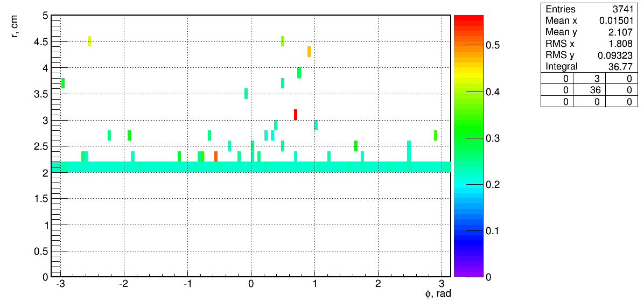Viewport: 644px width, 308px height.
Task: Click the cyan bin near ϕ=1, r=2.9
Action: pos(316,125)
